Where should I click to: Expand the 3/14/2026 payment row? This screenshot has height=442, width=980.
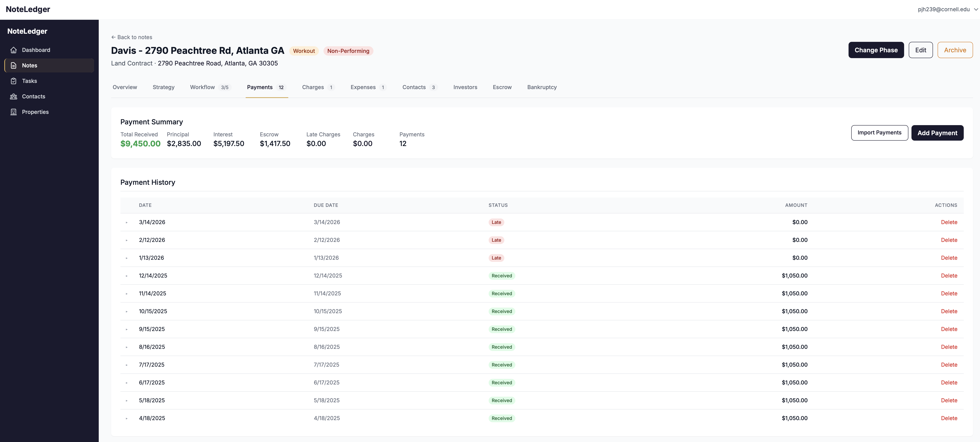pyautogui.click(x=127, y=222)
